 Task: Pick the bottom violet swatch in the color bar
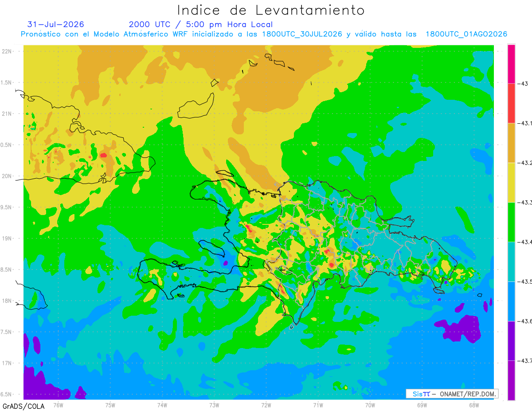click(x=511, y=380)
